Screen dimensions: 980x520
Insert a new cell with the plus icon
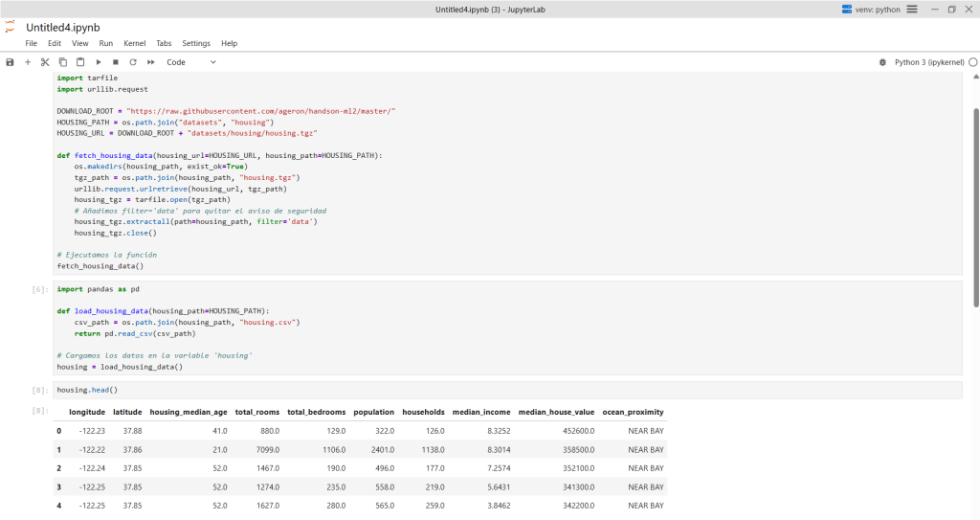tap(28, 62)
